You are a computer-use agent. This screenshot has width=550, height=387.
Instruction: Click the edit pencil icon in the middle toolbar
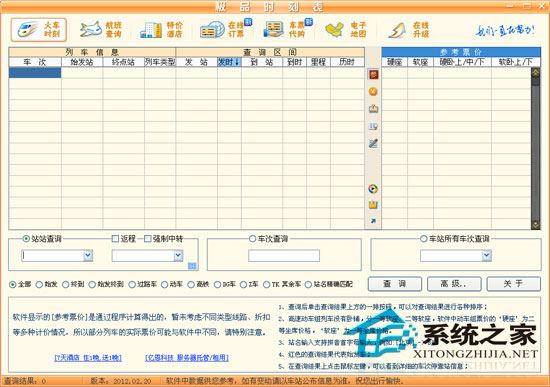[x=373, y=144]
